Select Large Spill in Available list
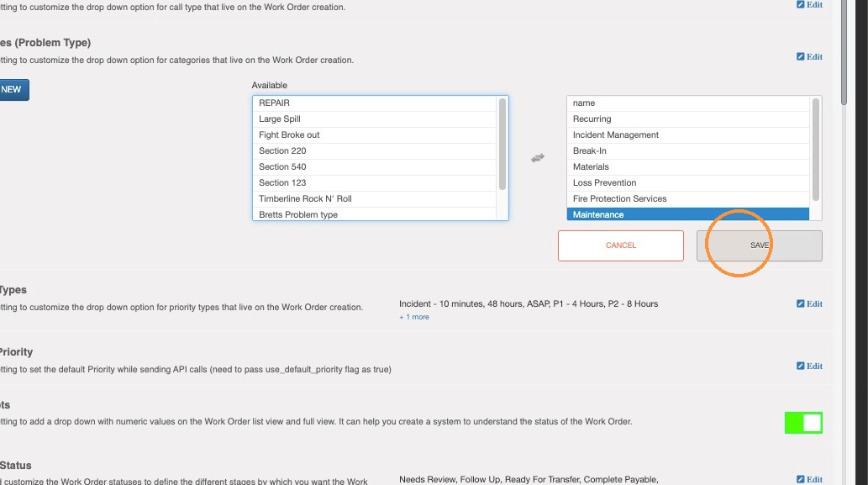The width and height of the screenshot is (868, 485). (x=374, y=119)
